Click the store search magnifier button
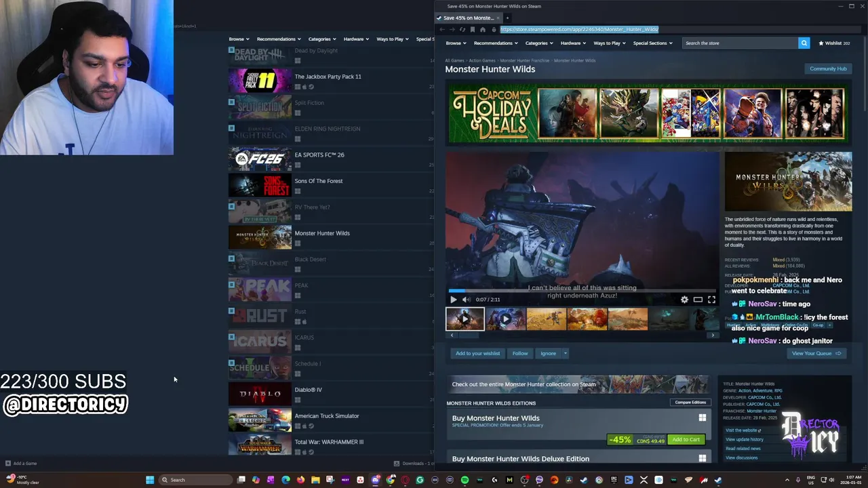Viewport: 868px width, 488px height. (804, 43)
